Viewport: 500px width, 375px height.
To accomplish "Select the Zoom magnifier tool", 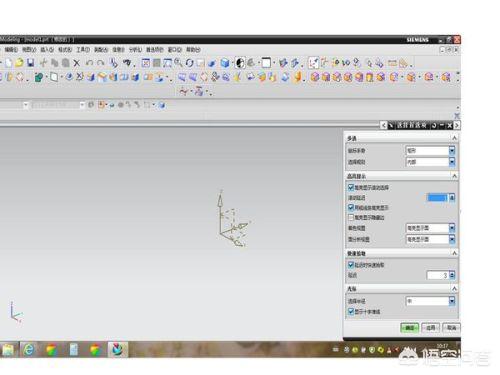I will point(178,63).
